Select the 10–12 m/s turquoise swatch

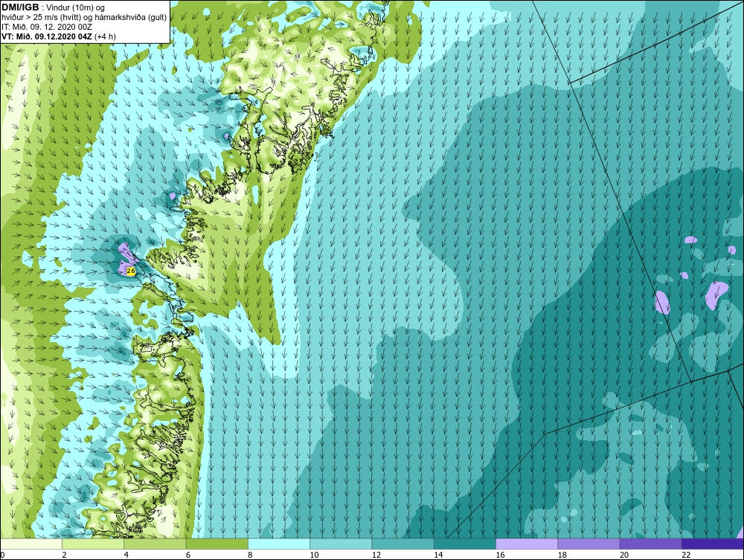point(341,544)
